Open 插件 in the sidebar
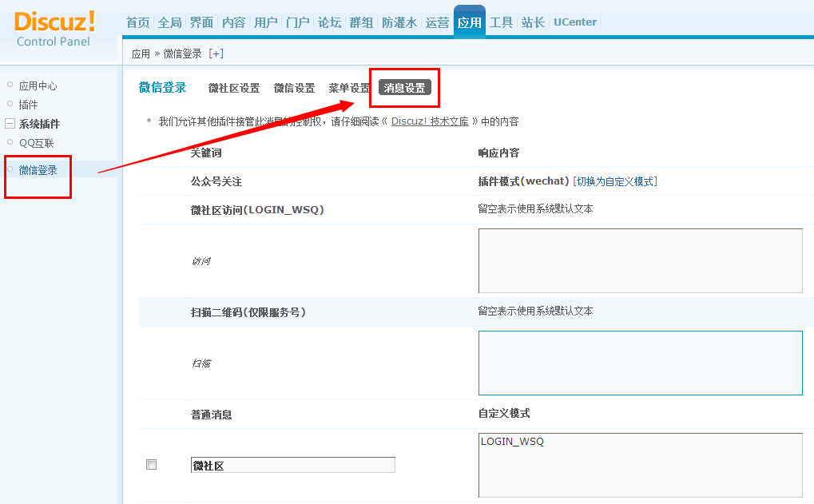This screenshot has height=504, width=814. (x=28, y=105)
